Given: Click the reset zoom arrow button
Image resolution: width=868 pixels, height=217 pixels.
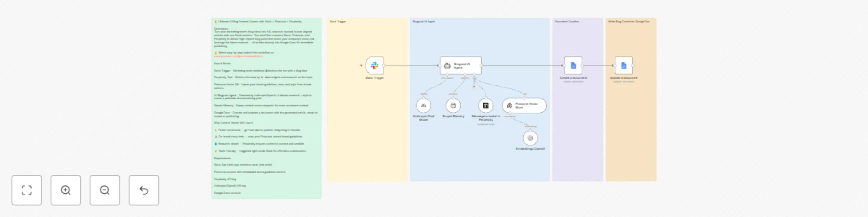Looking at the screenshot, I should click(144, 190).
